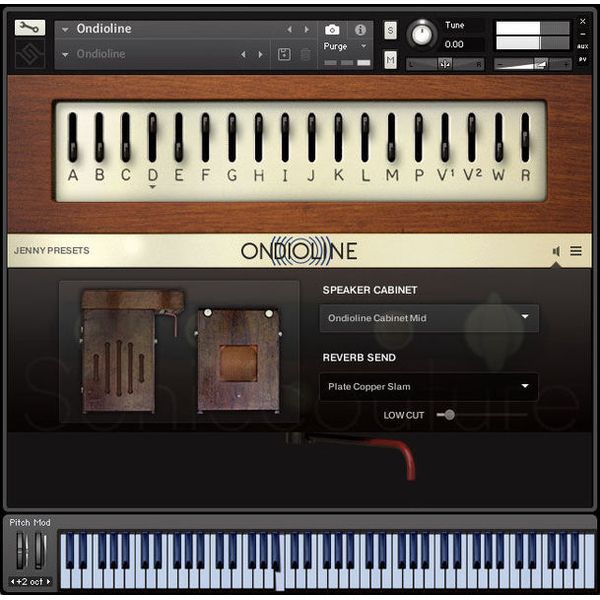This screenshot has height=600, width=600.
Task: Expand the Ondioline snapshot dropdown
Action: pyautogui.click(x=65, y=54)
